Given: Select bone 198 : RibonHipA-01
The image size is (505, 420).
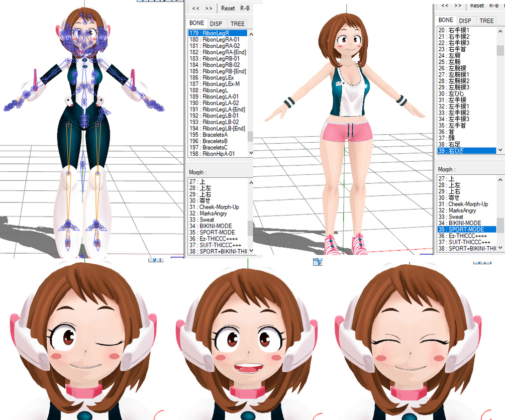Looking at the screenshot, I should coord(218,154).
